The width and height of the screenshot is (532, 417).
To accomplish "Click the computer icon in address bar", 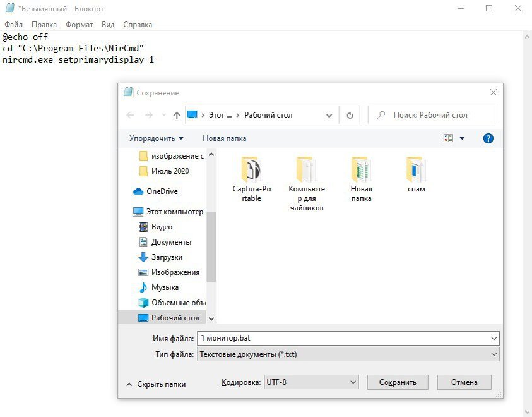I will pyautogui.click(x=192, y=115).
